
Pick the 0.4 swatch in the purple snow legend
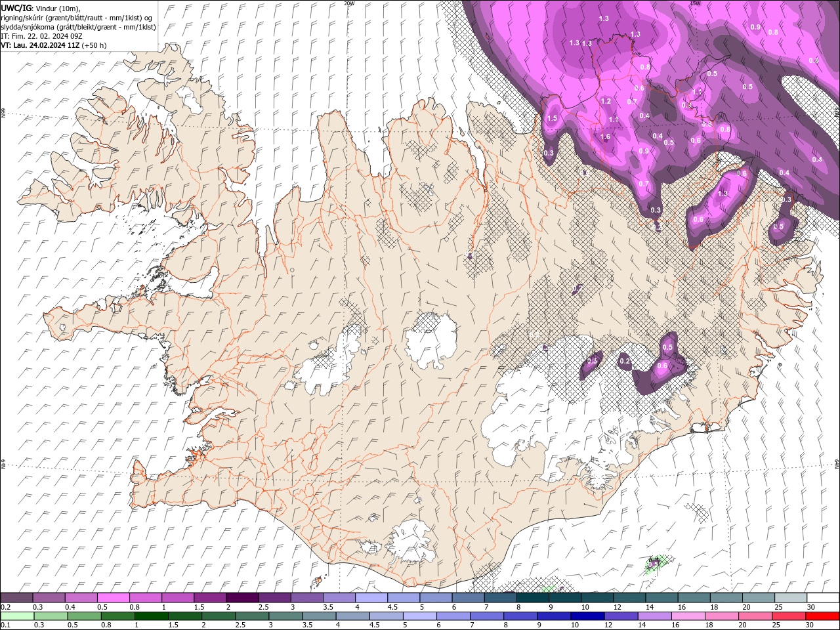81,597
